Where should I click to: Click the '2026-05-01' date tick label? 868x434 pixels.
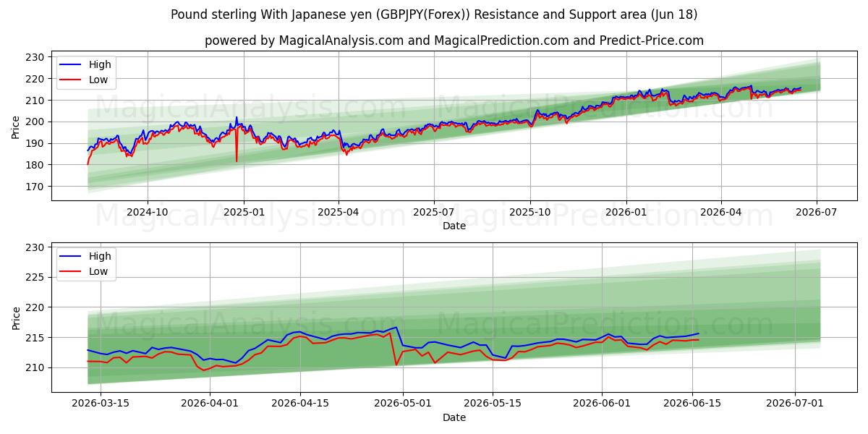pyautogui.click(x=403, y=404)
